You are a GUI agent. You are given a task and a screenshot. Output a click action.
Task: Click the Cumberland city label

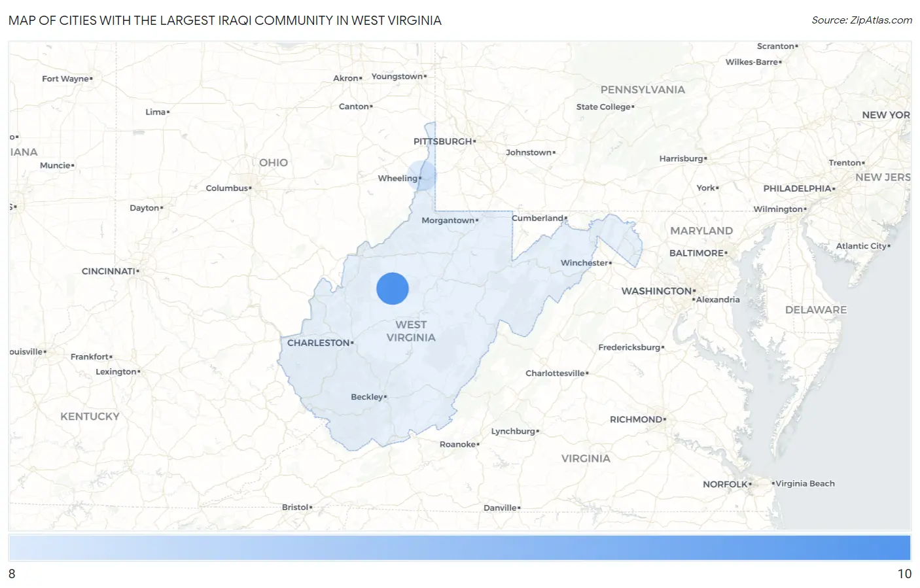tap(538, 218)
